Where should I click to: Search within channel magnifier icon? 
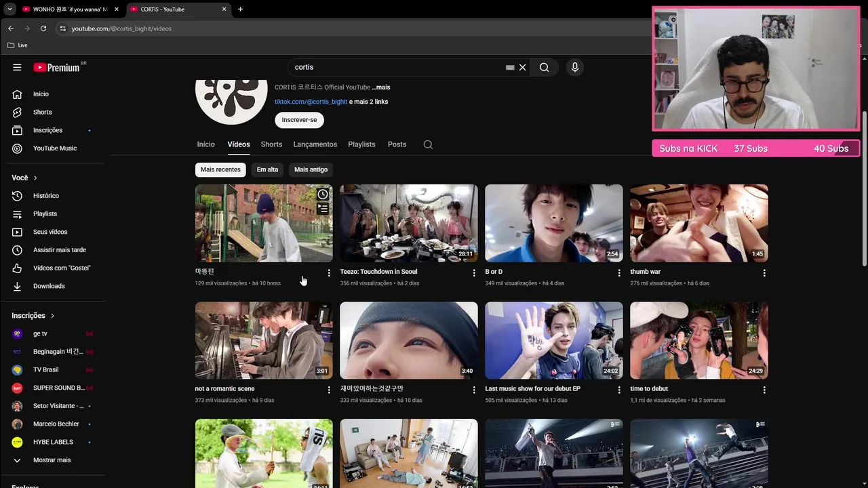(x=428, y=144)
